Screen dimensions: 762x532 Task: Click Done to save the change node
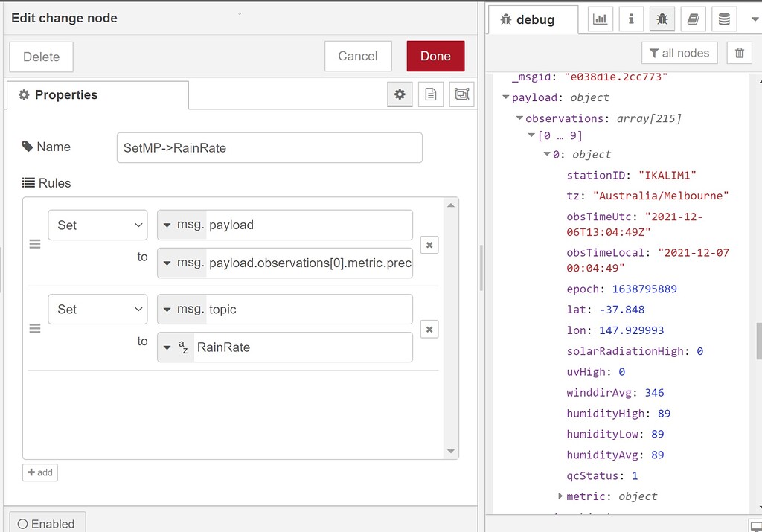[435, 55]
